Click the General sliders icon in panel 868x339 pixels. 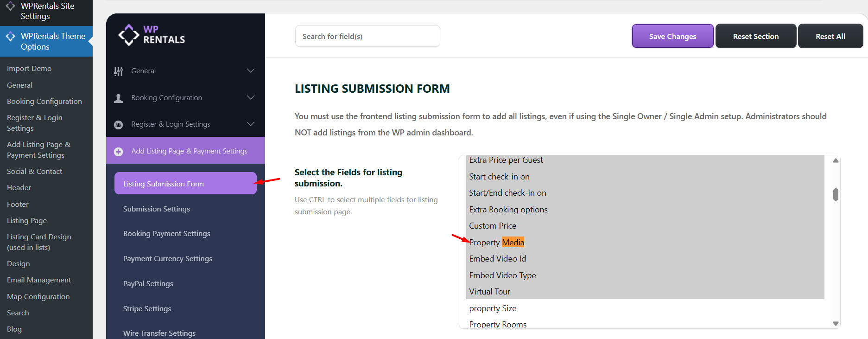119,71
